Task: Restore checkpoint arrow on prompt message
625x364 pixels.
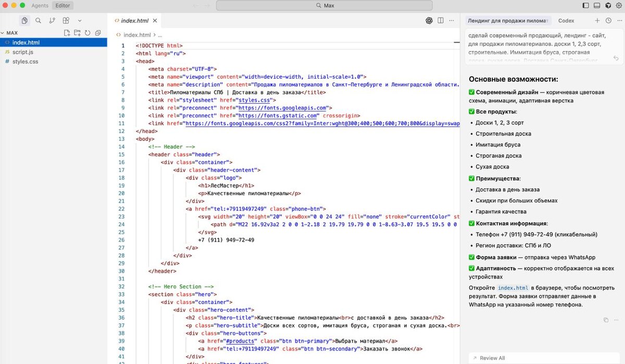Action: pyautogui.click(x=616, y=58)
